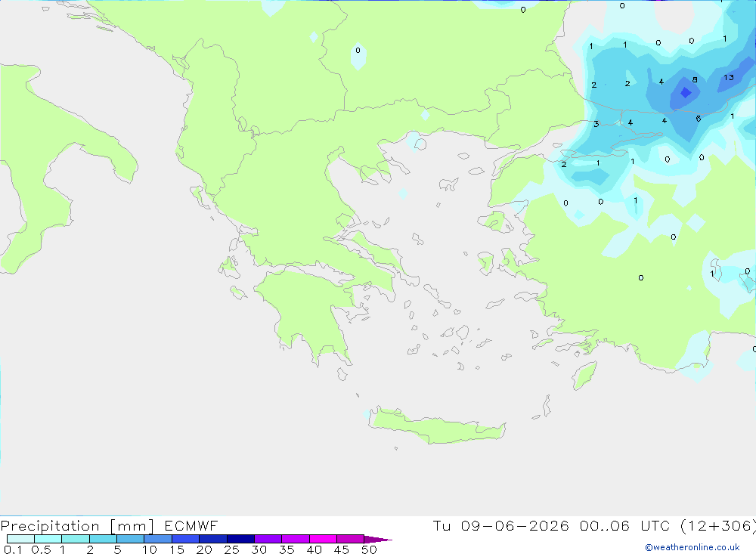
Task: Click the '40' legend scale label
Action: click(314, 549)
